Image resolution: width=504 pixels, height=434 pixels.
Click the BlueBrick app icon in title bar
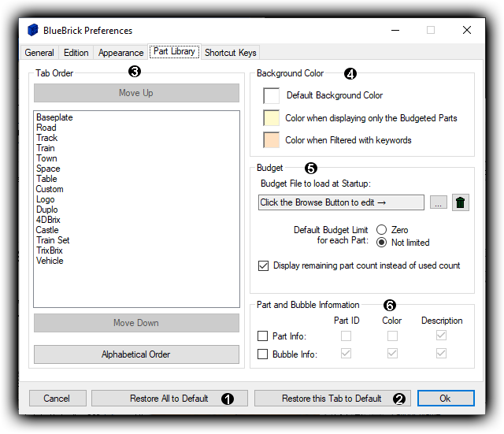click(x=33, y=30)
